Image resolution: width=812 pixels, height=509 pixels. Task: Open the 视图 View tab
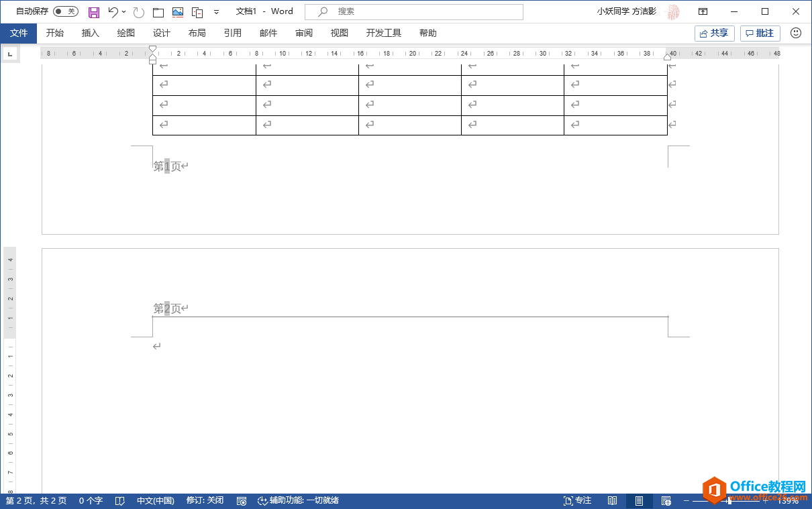click(x=340, y=33)
